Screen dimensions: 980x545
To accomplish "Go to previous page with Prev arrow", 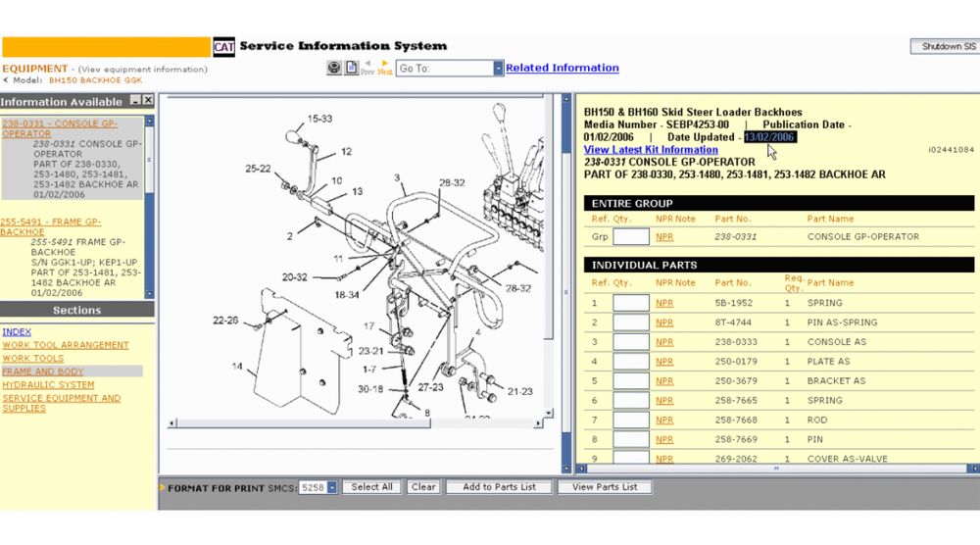I will point(367,68).
